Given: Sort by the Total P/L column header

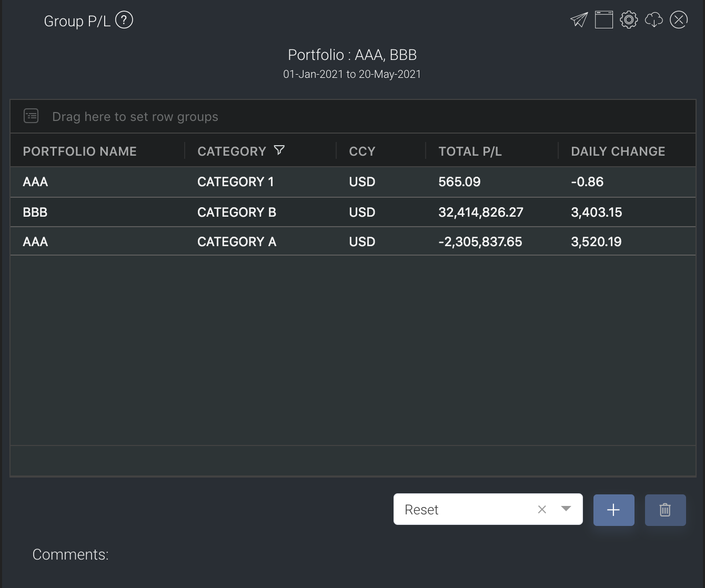Looking at the screenshot, I should click(470, 151).
